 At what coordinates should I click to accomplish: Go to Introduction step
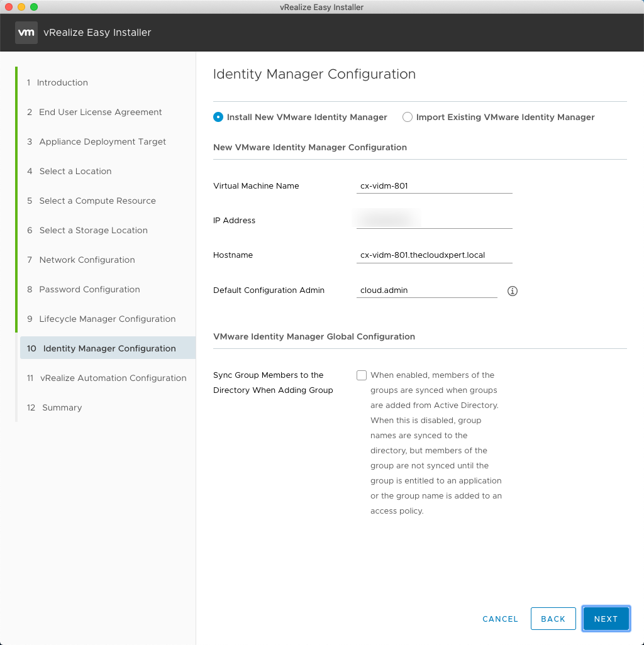click(x=62, y=82)
